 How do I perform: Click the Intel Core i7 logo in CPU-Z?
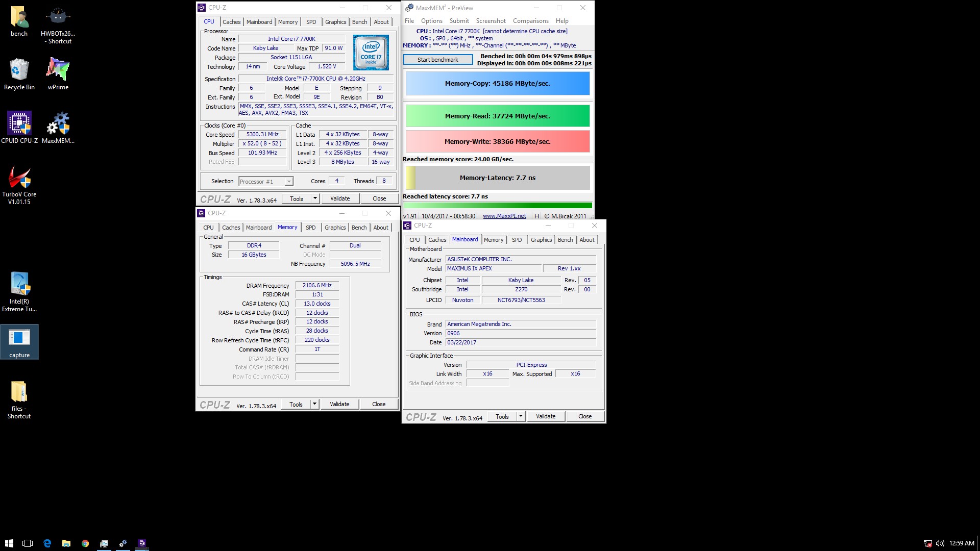pos(371,53)
